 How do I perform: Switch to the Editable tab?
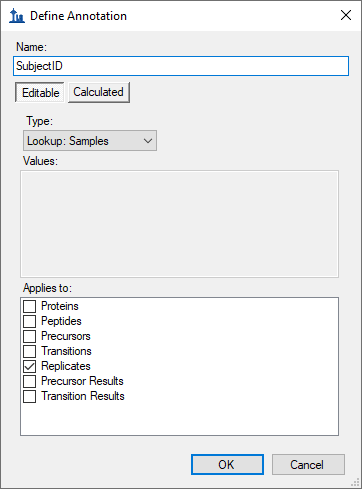40,92
